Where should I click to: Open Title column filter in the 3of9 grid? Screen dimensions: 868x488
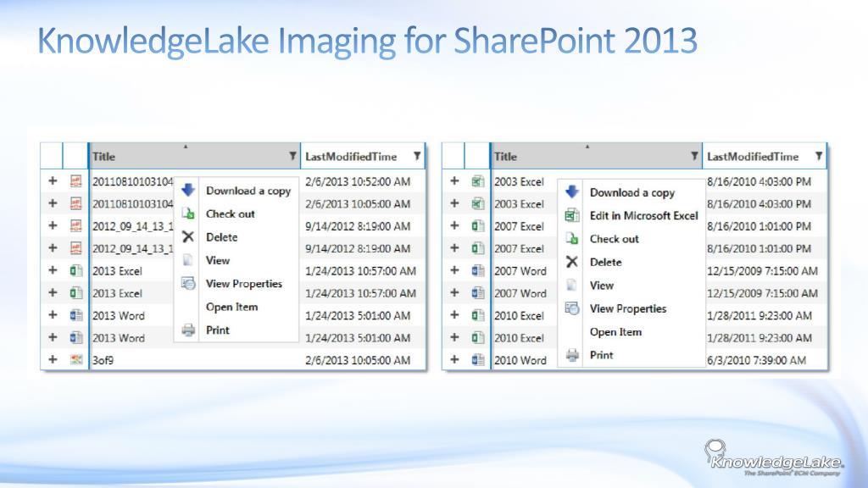pos(292,156)
